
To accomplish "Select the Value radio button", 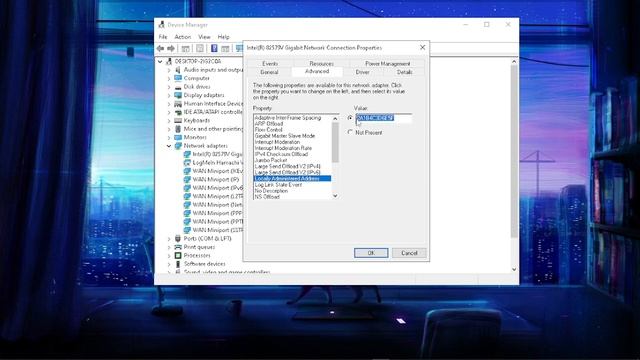I will pos(350,118).
